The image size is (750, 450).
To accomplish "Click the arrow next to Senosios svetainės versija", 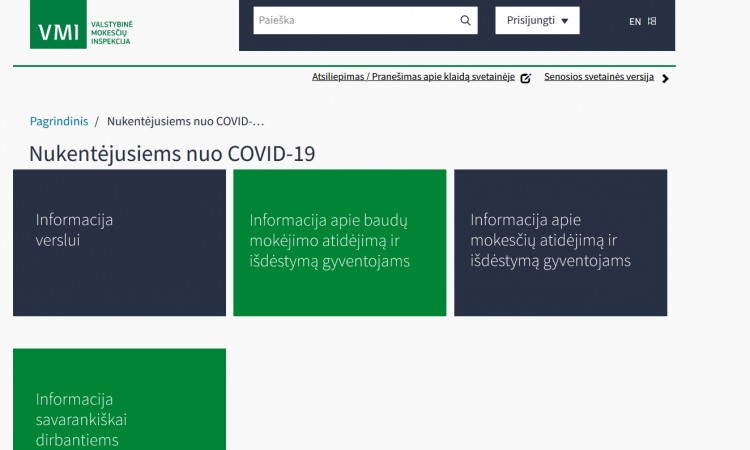I will (665, 79).
